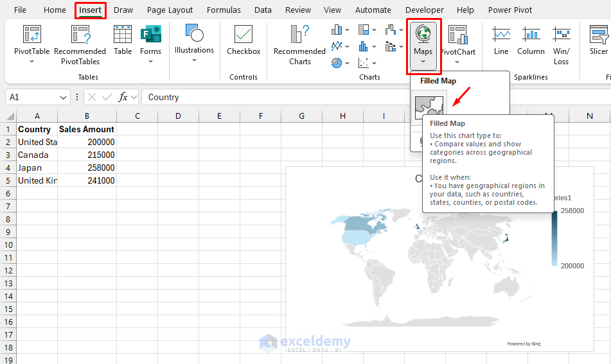Expand the PivotTable dropdown arrow
Screen dimensions: 611x364
coord(32,62)
